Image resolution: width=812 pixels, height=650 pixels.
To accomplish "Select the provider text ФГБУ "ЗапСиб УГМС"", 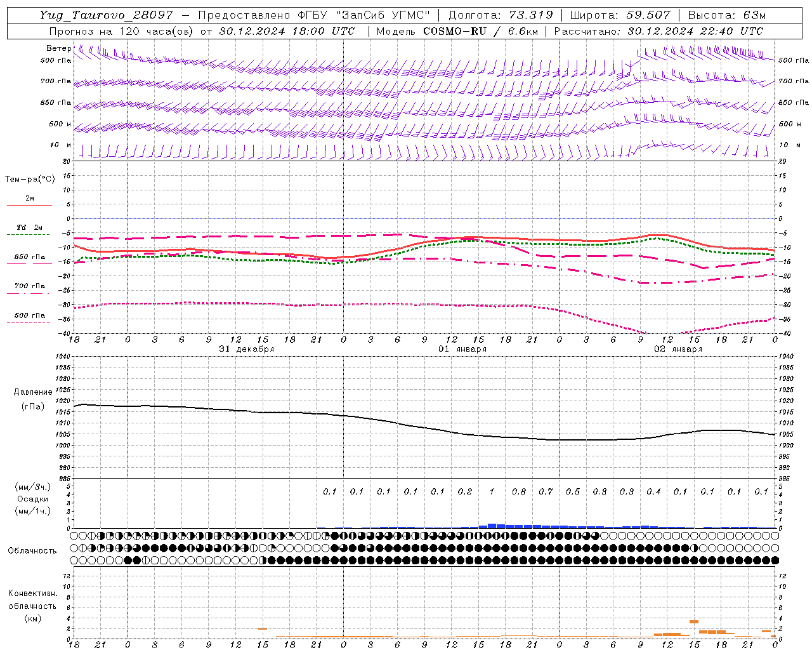I will [364, 15].
